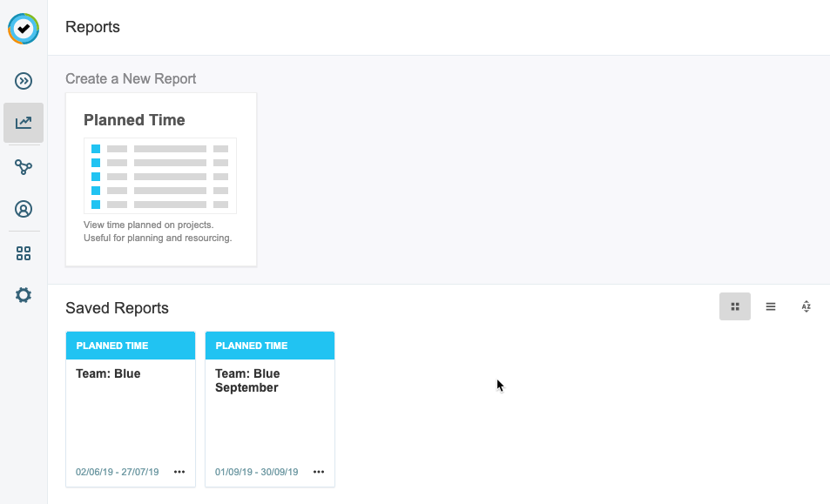Open the user profile icon in the sidebar
830x504 pixels.
click(24, 209)
